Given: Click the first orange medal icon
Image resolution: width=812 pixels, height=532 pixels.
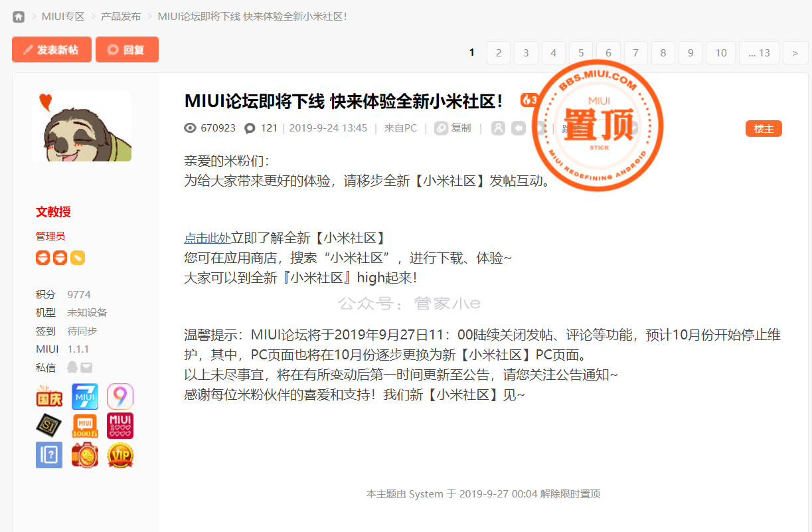Looking at the screenshot, I should (x=43, y=258).
